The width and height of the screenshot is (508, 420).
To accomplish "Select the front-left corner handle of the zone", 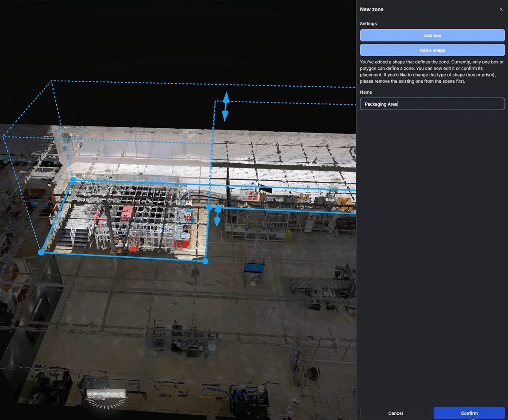I will coord(41,252).
